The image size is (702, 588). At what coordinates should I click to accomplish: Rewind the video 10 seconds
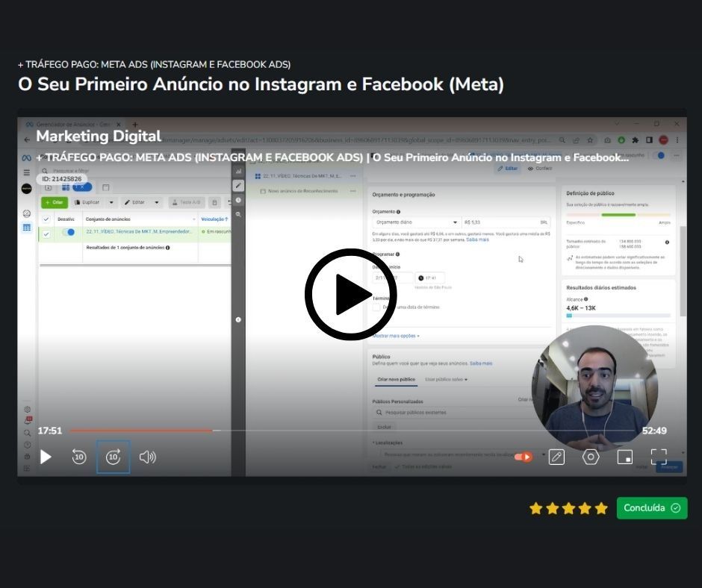tap(79, 457)
